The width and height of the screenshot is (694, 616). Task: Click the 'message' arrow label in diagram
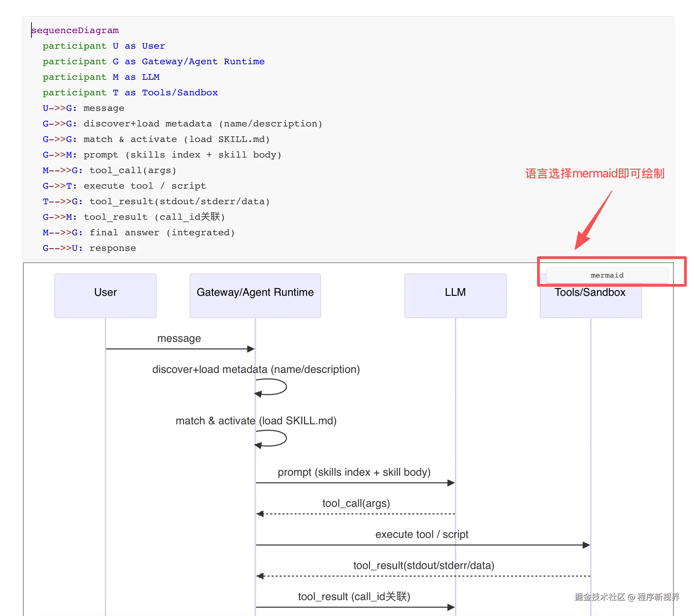pyautogui.click(x=179, y=338)
